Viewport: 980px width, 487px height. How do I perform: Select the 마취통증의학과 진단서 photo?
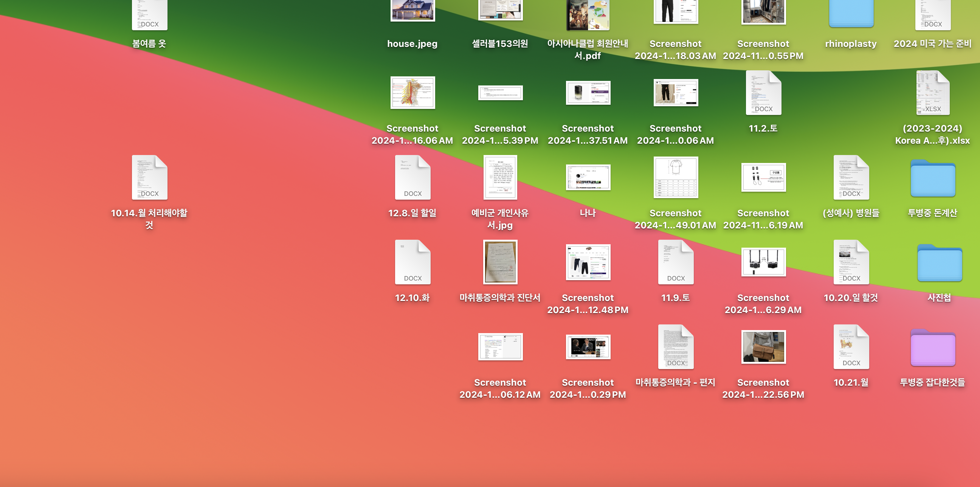[x=500, y=262]
